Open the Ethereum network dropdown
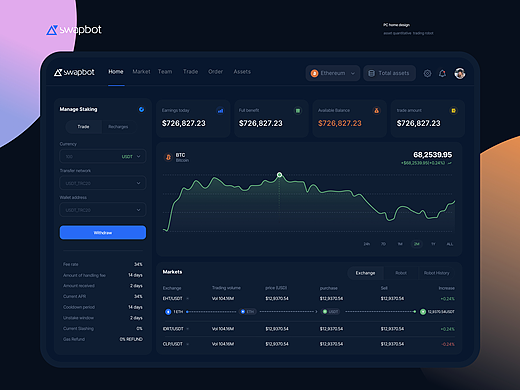The image size is (520, 390). pos(333,73)
